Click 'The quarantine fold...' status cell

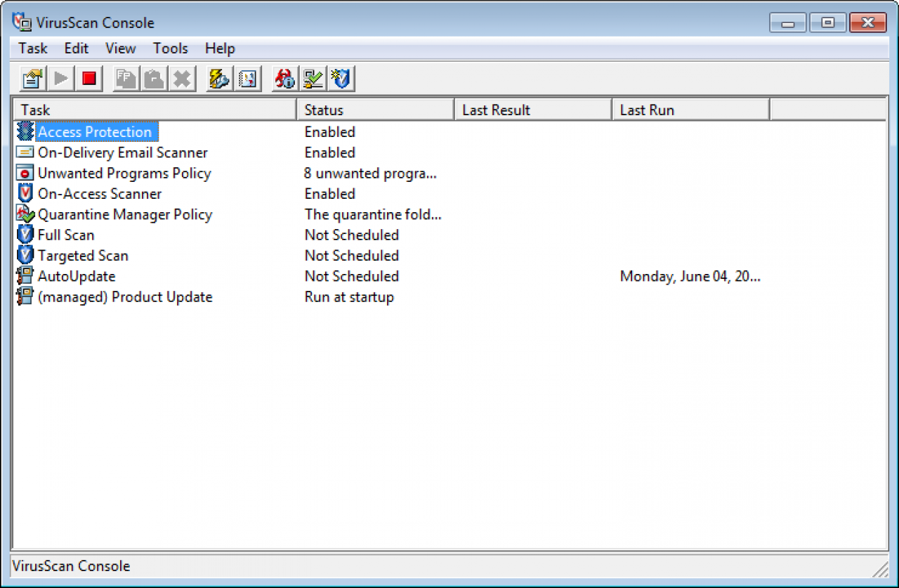(373, 214)
